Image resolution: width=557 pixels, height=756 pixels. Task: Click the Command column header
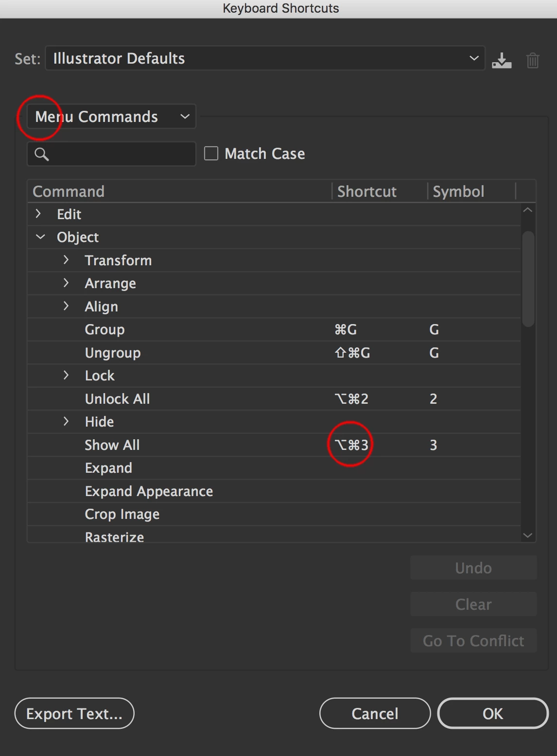click(180, 191)
